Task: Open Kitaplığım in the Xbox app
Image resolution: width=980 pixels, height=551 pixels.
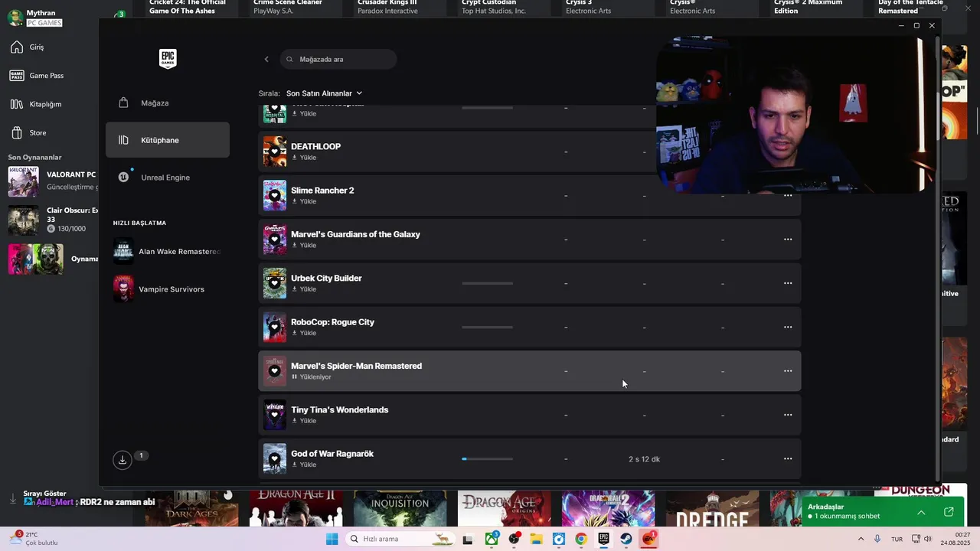Action: (x=35, y=104)
